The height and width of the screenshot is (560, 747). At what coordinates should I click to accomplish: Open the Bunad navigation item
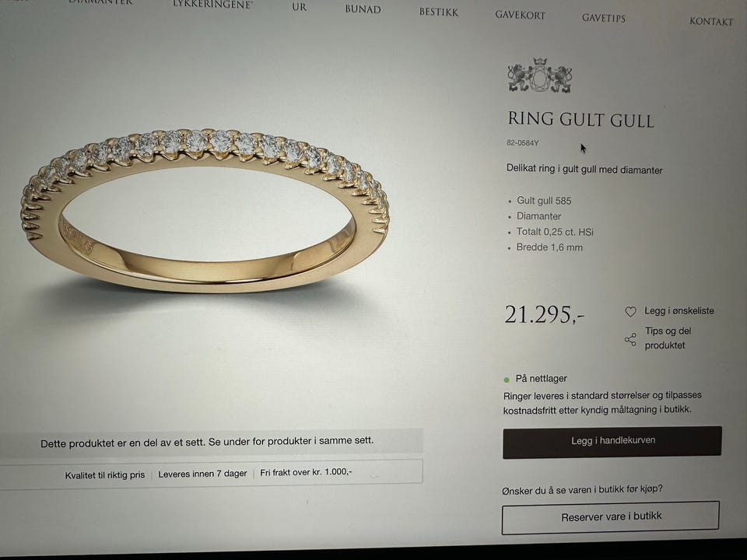pos(363,9)
